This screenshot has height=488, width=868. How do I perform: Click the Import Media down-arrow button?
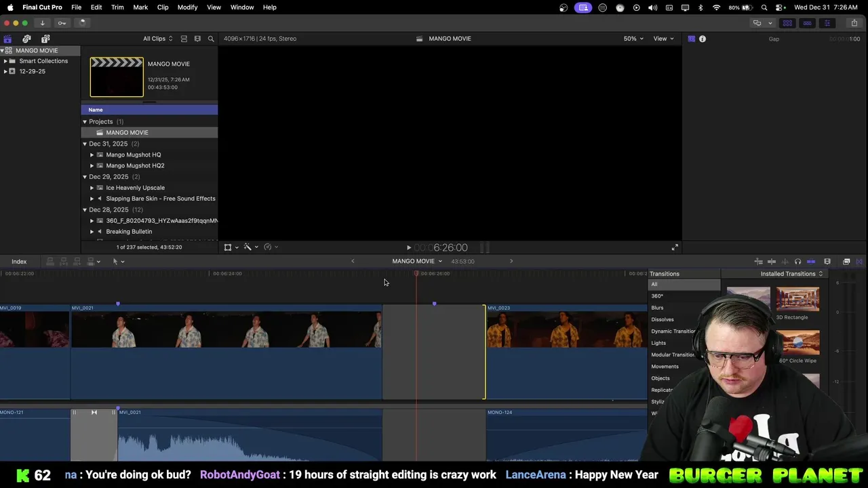[x=42, y=23]
